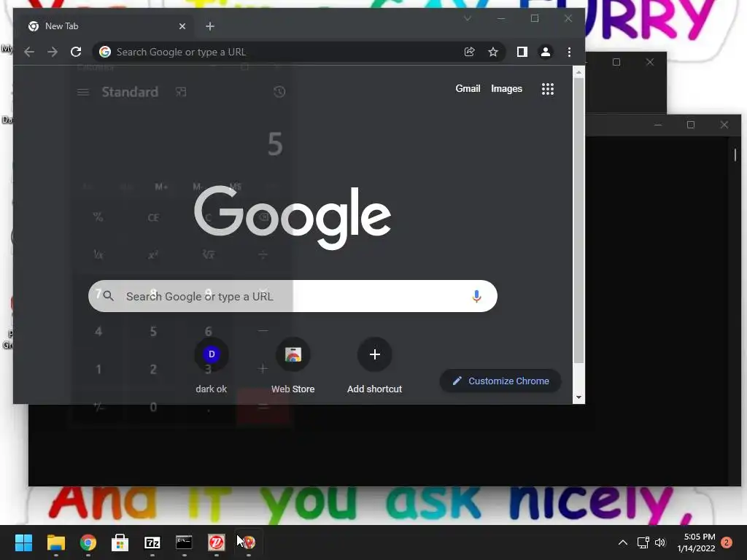Open the clock showing 5:05 PM
747x560 pixels.
pyautogui.click(x=697, y=542)
